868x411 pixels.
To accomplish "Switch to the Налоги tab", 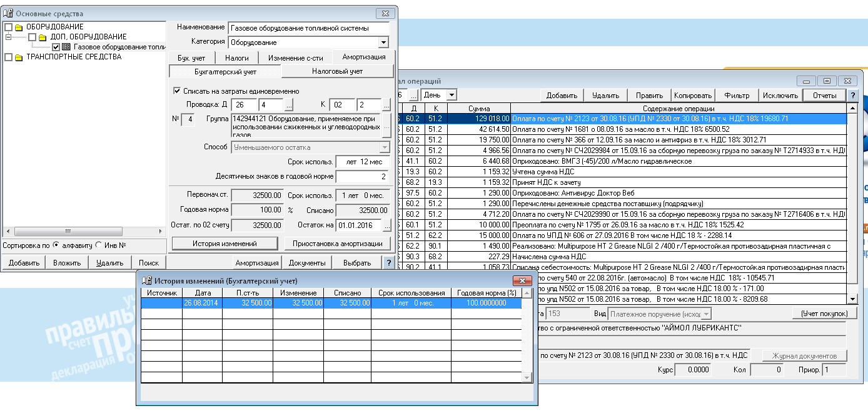I will pos(237,58).
